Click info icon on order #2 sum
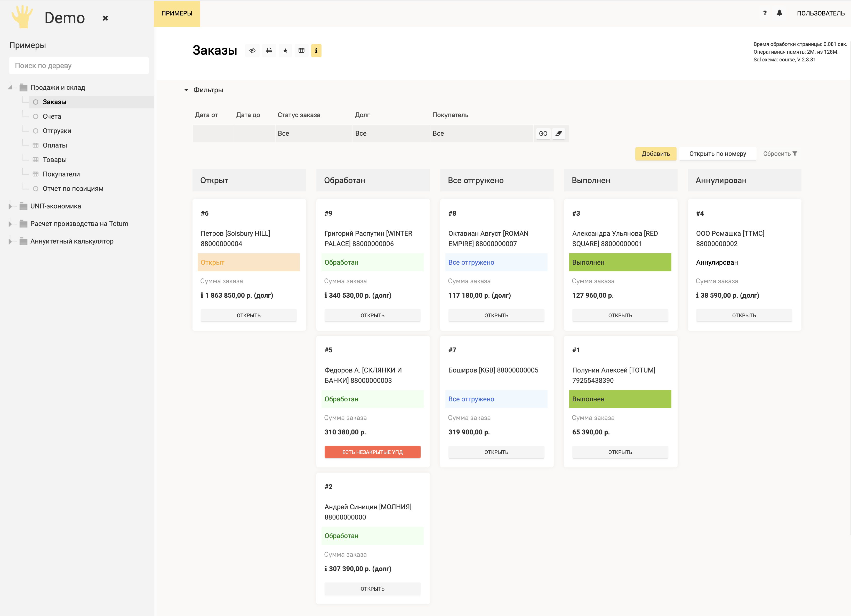Image resolution: width=851 pixels, height=616 pixels. pos(326,569)
